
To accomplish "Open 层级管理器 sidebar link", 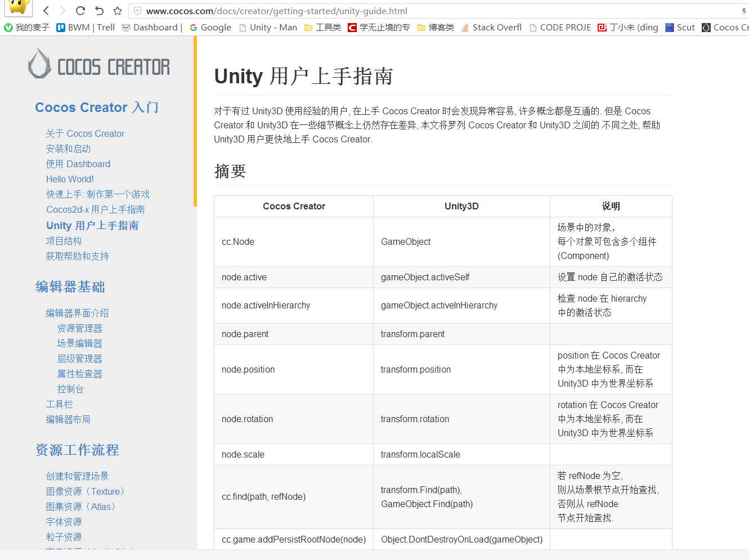I will click(79, 359).
